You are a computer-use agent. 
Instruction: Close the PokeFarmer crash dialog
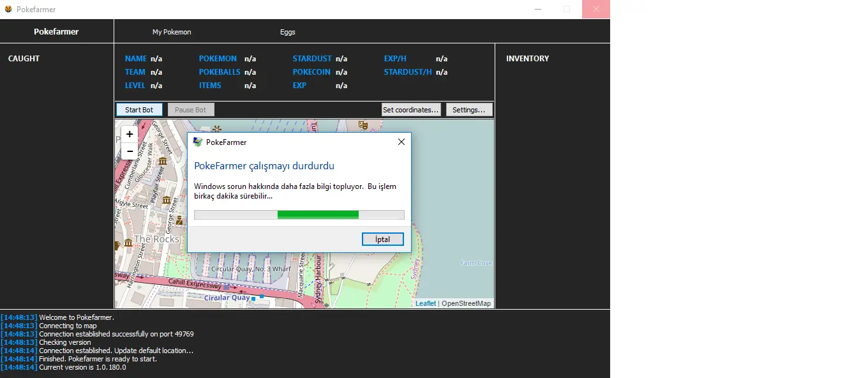(x=401, y=142)
